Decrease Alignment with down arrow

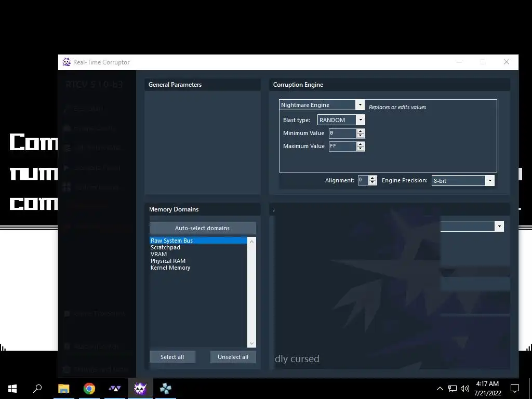373,182
